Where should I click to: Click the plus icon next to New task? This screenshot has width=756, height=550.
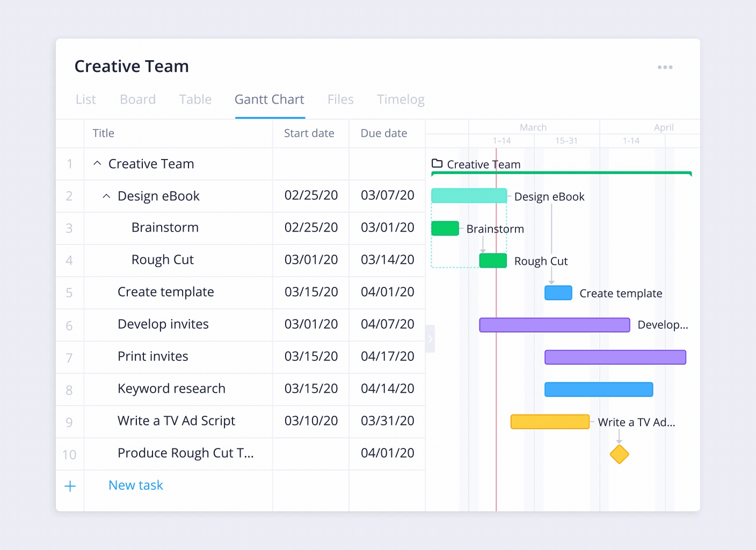pos(70,486)
